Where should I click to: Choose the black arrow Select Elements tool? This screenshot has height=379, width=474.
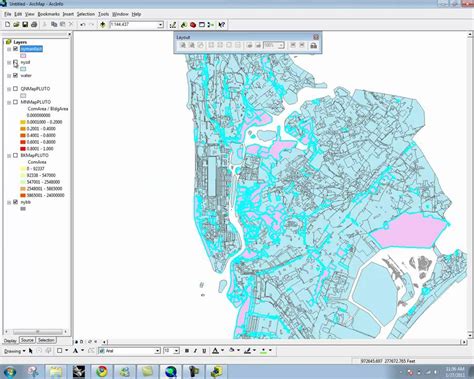coord(31,351)
